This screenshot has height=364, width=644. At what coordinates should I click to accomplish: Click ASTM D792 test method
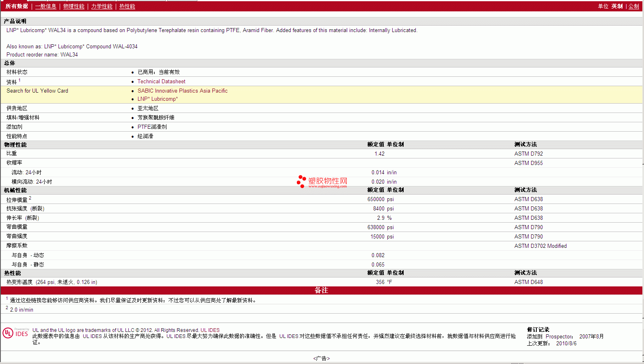[528, 154]
